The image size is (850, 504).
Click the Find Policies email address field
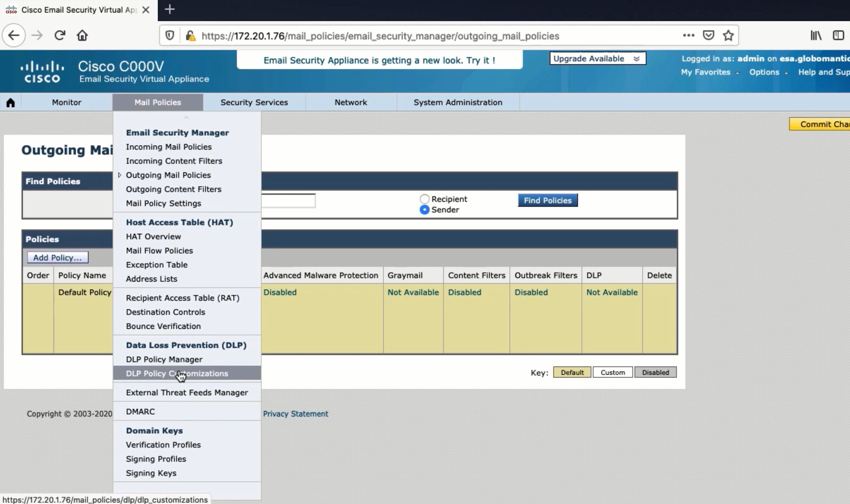288,201
